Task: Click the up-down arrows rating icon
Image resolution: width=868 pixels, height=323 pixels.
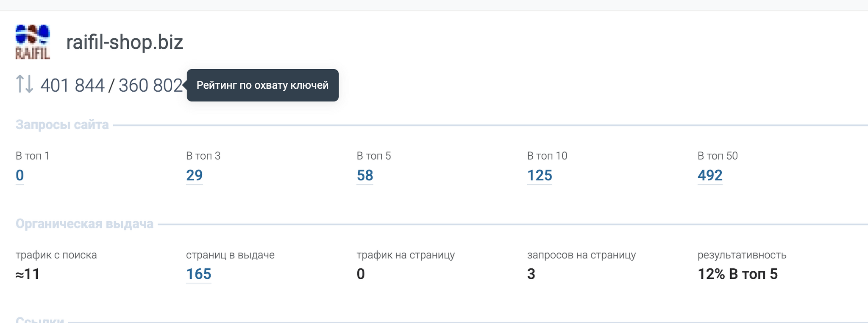Action: pos(25,84)
